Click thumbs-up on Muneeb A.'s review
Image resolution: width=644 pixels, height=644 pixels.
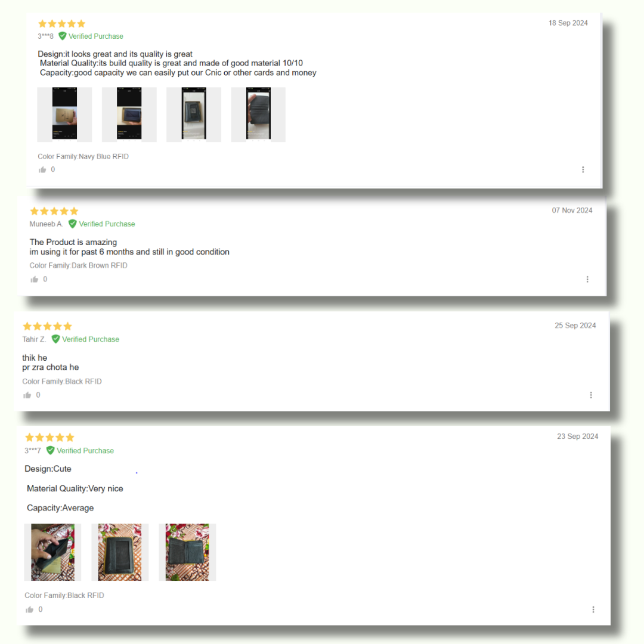click(x=34, y=279)
